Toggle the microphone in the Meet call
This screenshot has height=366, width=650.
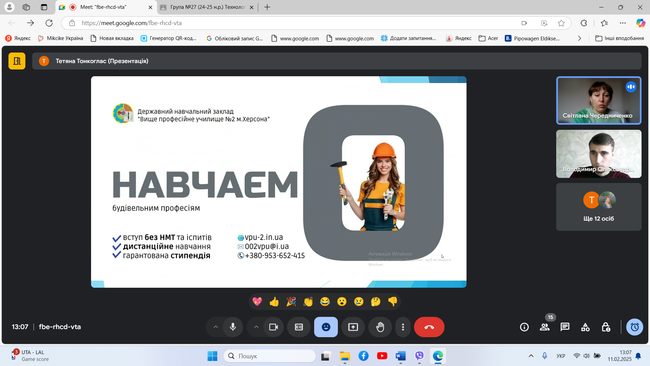tap(233, 327)
